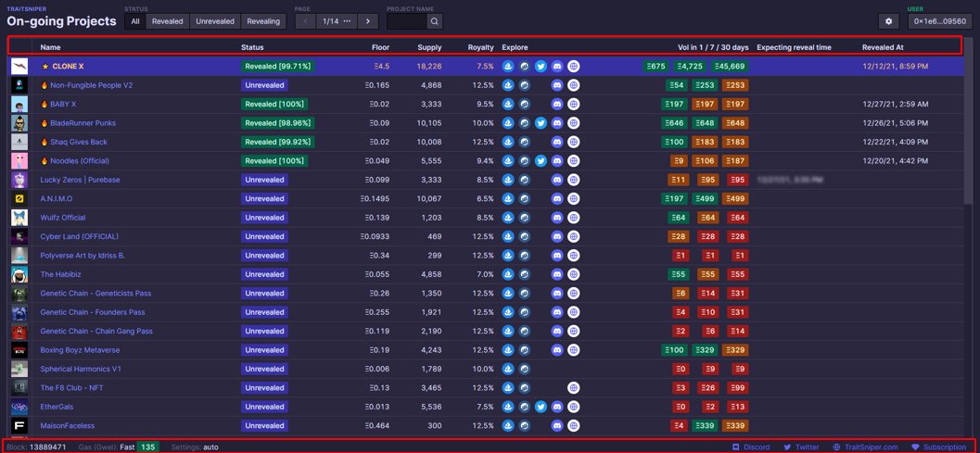The height and width of the screenshot is (453, 980).
Task: Open website globe icon for Wulfz Official
Action: coord(573,218)
